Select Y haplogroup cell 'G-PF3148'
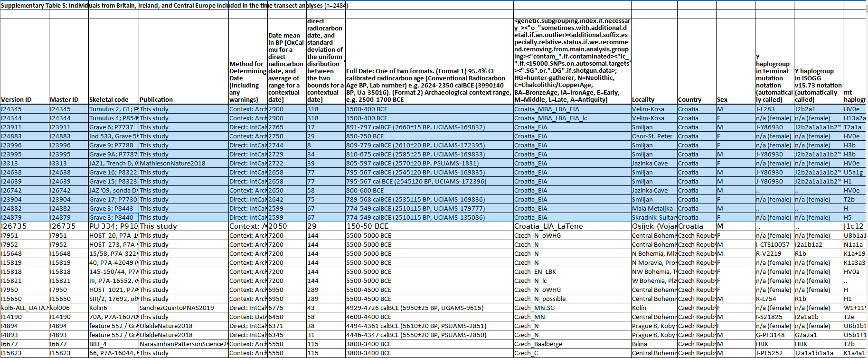Viewport: 868px width, 358px height. click(x=774, y=335)
